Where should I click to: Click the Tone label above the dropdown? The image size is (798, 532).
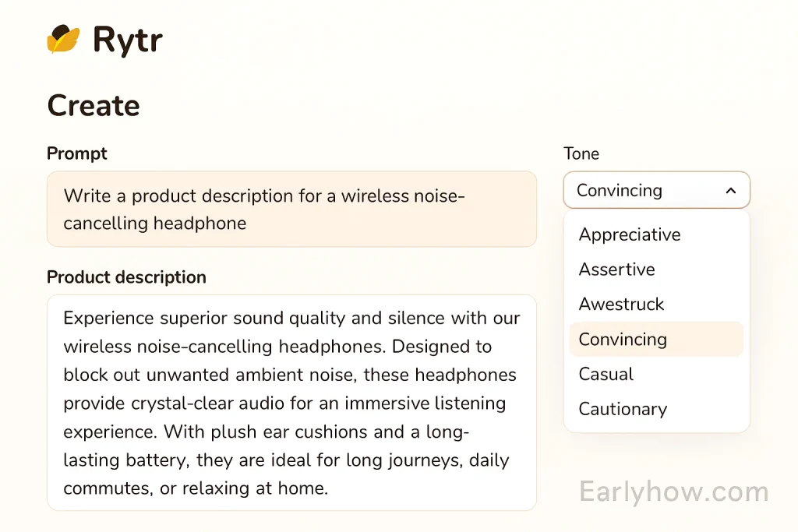coord(581,153)
